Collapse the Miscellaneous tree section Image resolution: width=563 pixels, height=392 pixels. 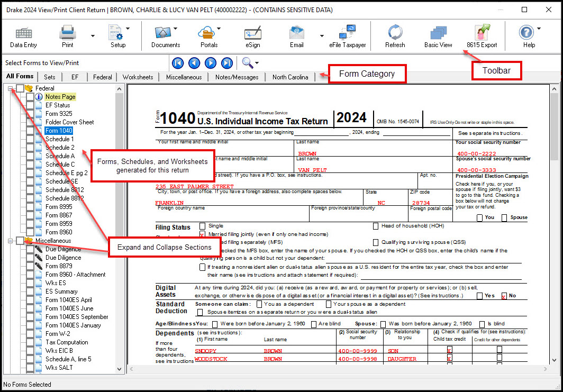tap(11, 241)
